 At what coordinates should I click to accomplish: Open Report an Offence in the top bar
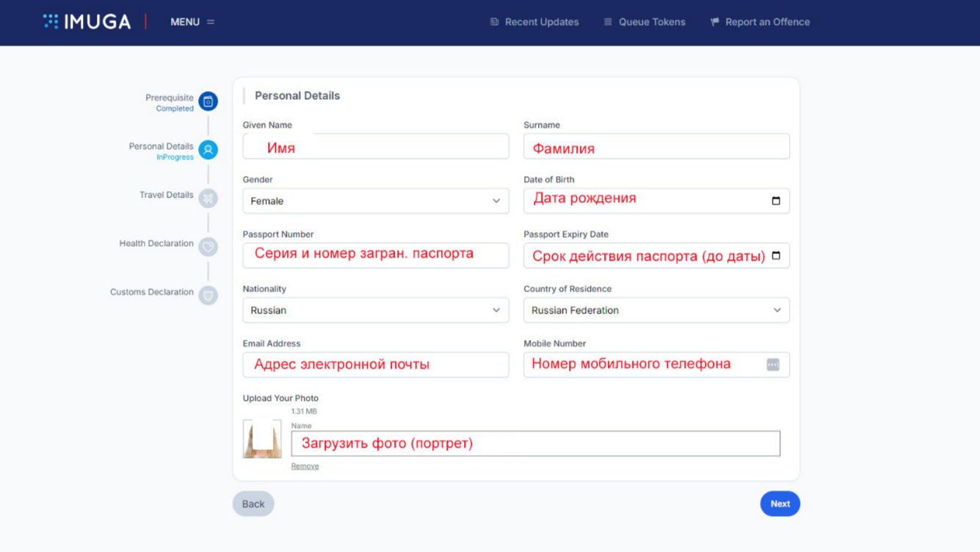click(760, 22)
